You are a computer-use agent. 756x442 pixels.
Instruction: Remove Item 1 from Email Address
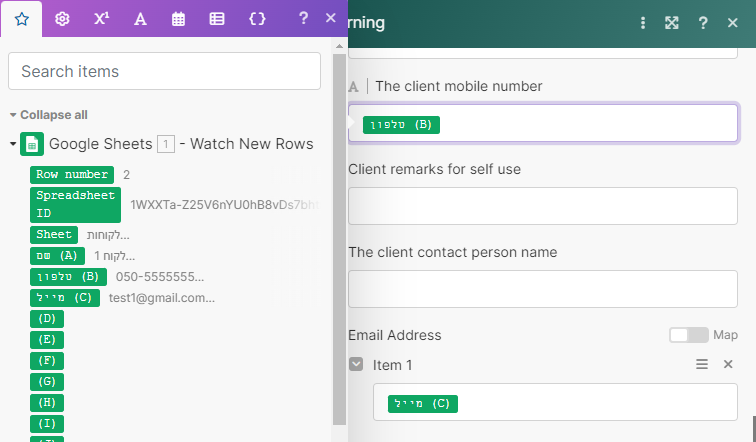(728, 365)
